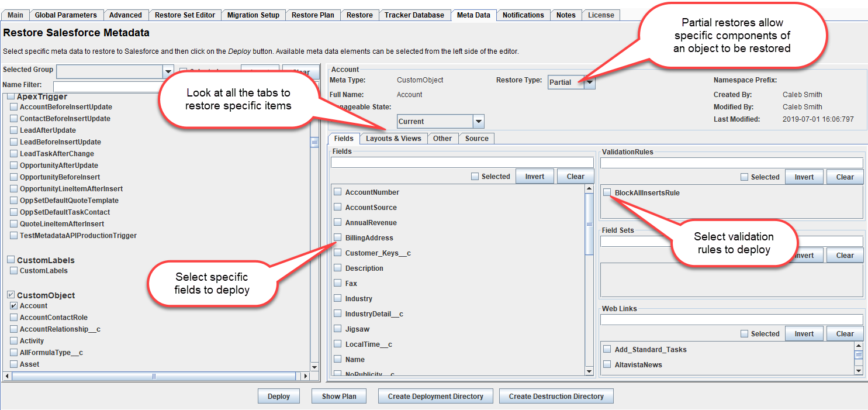Image resolution: width=868 pixels, height=410 pixels.
Task: Check the AccountRelationship__c object
Action: (14, 329)
